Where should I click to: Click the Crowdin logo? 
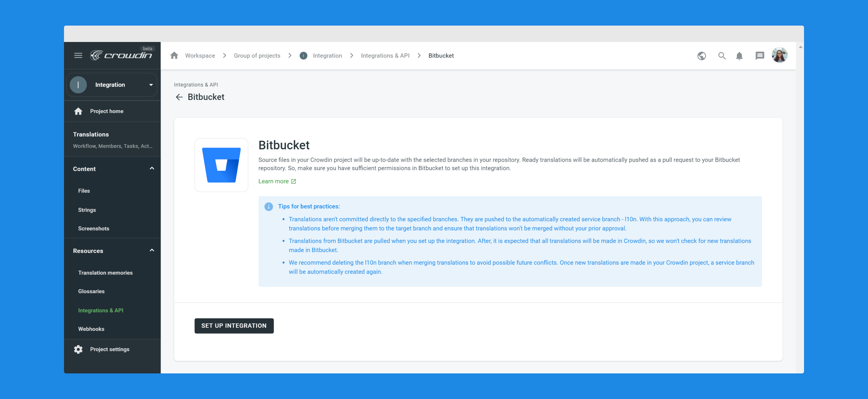(x=121, y=55)
